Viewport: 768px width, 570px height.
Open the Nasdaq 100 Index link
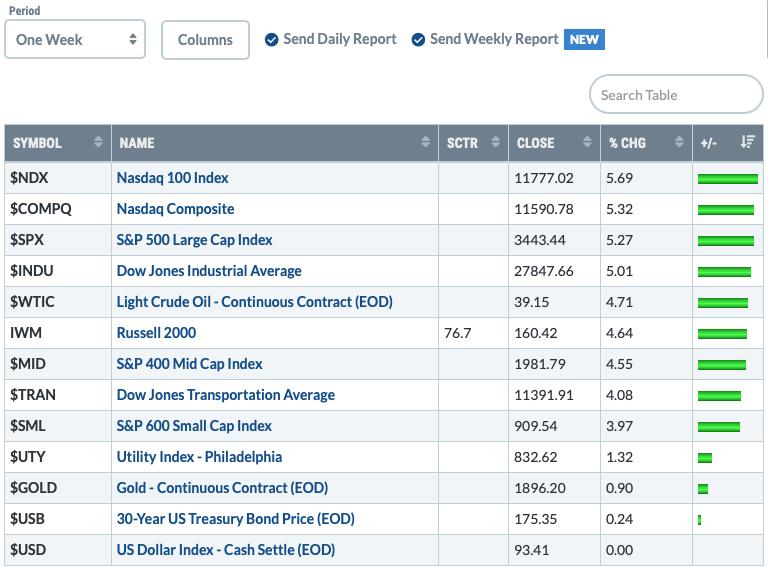[172, 178]
